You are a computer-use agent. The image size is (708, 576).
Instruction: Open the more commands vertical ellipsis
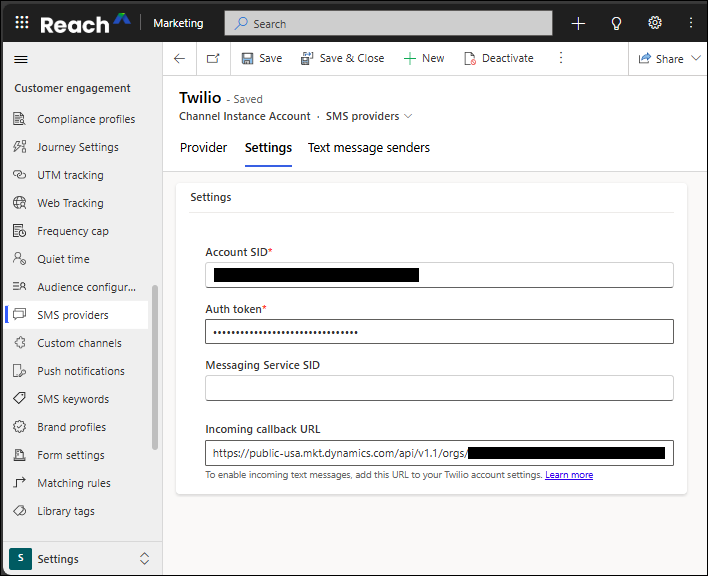pyautogui.click(x=561, y=59)
